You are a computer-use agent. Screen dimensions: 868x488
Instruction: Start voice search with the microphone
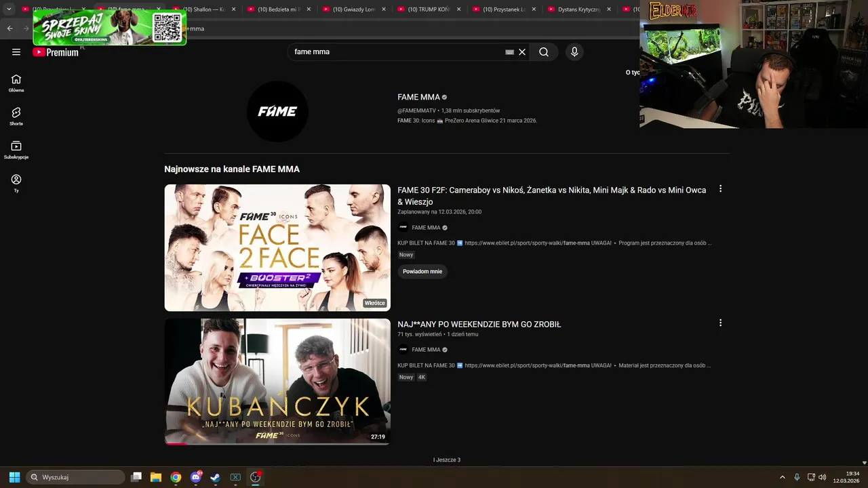[x=574, y=52]
